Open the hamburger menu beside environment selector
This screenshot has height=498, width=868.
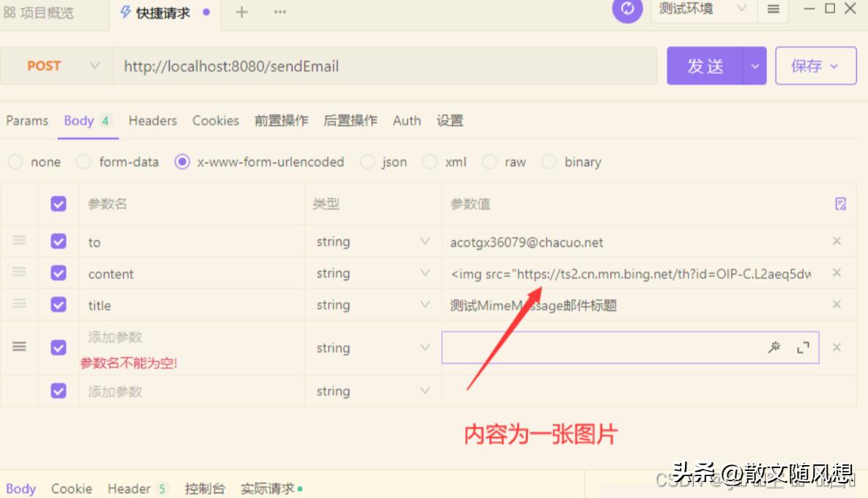coord(773,10)
